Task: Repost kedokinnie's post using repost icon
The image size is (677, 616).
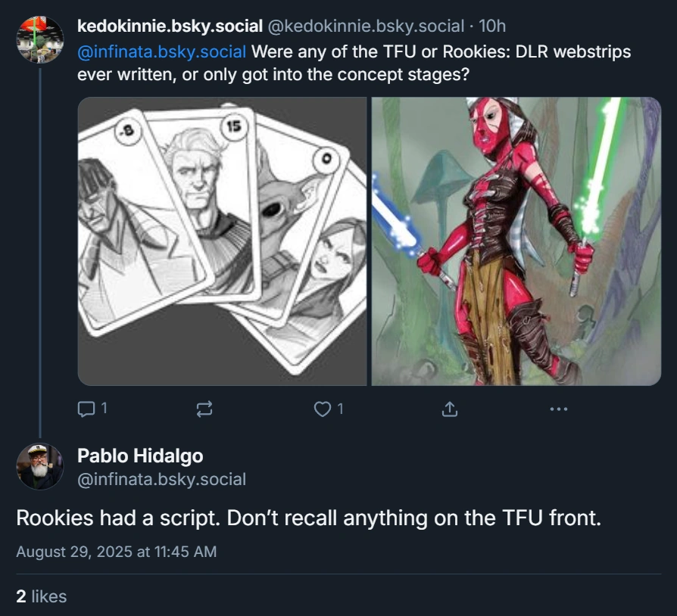Action: 204,409
